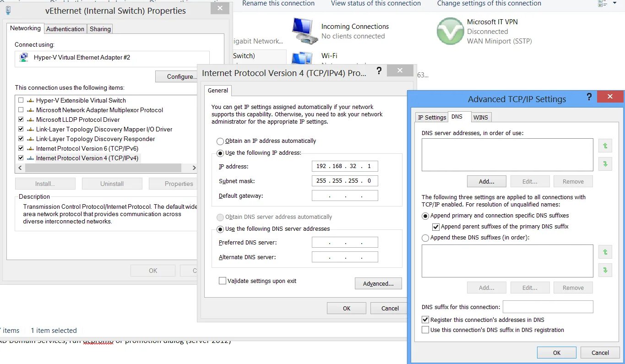The image size is (625, 364).
Task: Select General tab in IPv4 Properties
Action: (218, 90)
